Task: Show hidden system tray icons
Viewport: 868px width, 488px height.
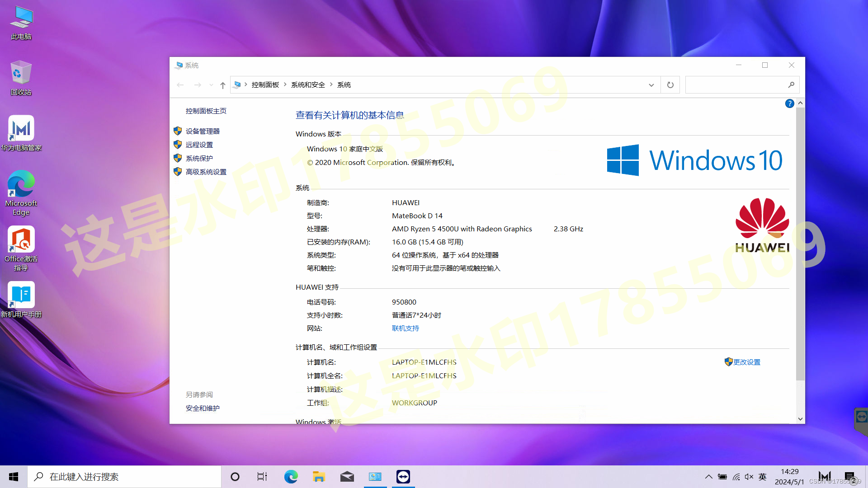Action: click(708, 477)
